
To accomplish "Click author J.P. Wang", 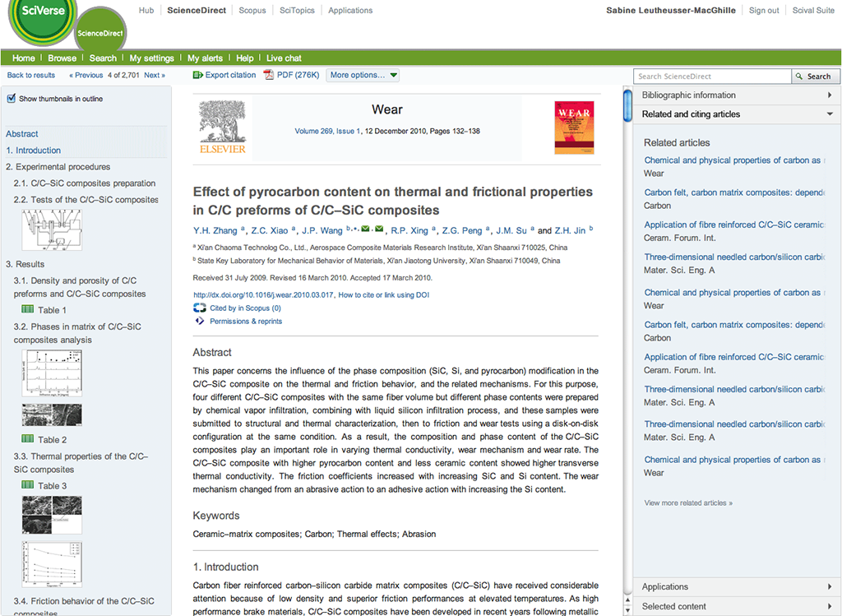I will (322, 230).
